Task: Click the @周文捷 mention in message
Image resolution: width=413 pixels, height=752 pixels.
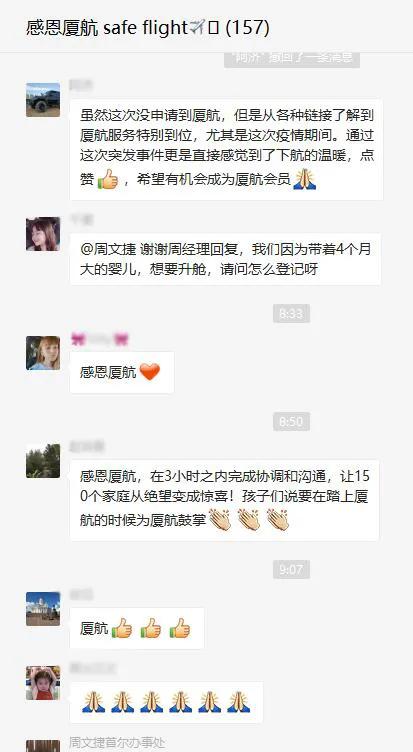Action: coord(108,249)
